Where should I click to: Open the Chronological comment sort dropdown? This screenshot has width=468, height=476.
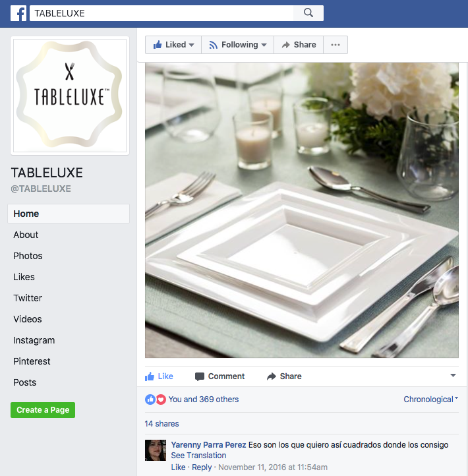430,400
